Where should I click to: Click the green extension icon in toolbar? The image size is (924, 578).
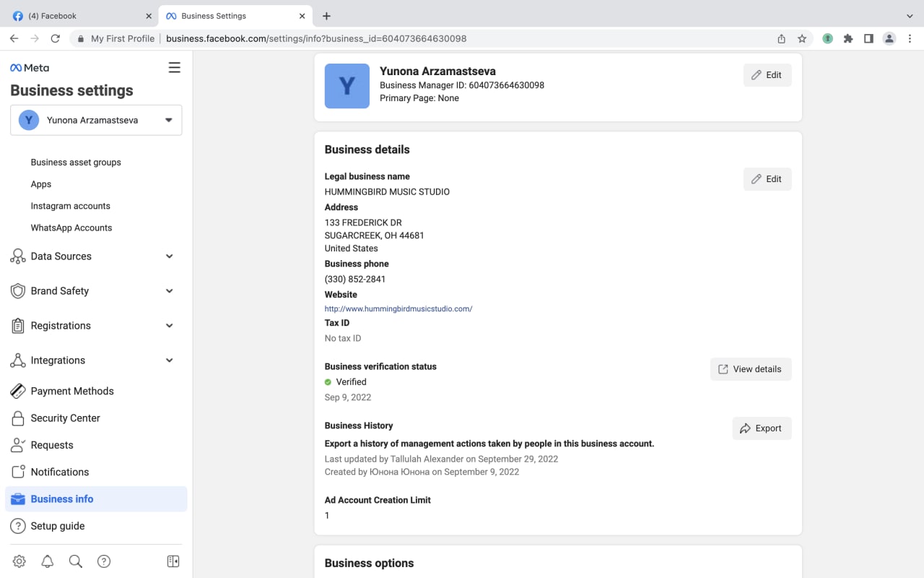tap(828, 38)
